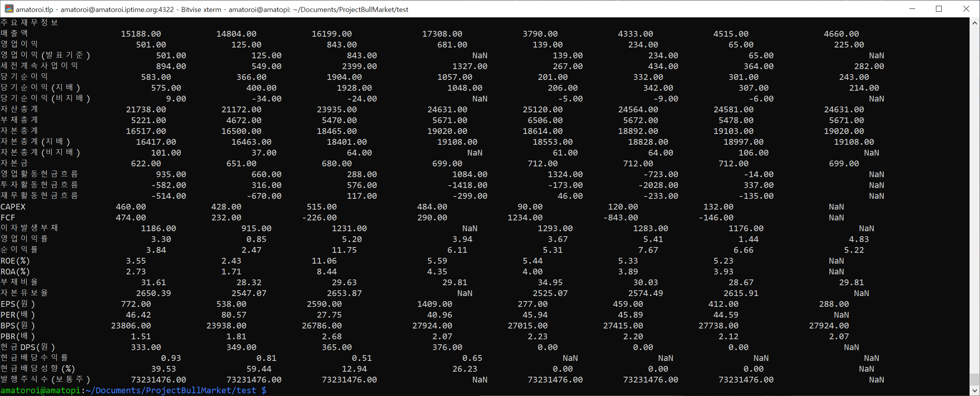Click the PBR(배) row label
The image size is (980, 396).
pos(18,337)
